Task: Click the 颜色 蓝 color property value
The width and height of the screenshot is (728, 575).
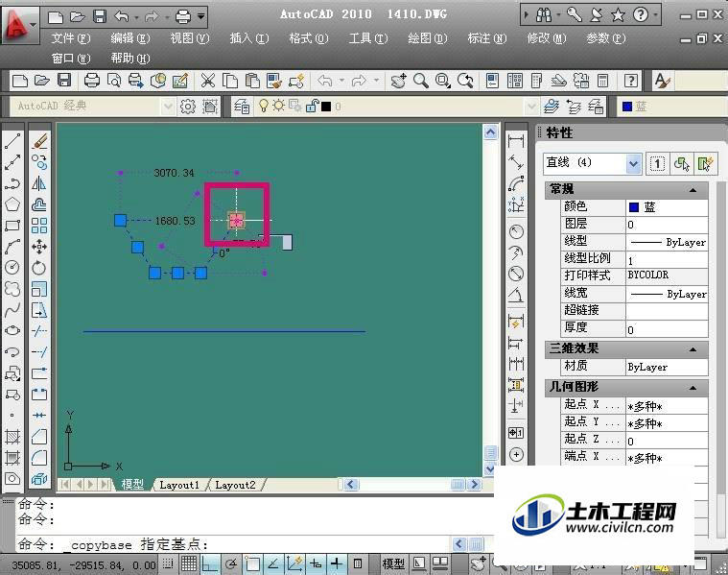Action: [667, 207]
